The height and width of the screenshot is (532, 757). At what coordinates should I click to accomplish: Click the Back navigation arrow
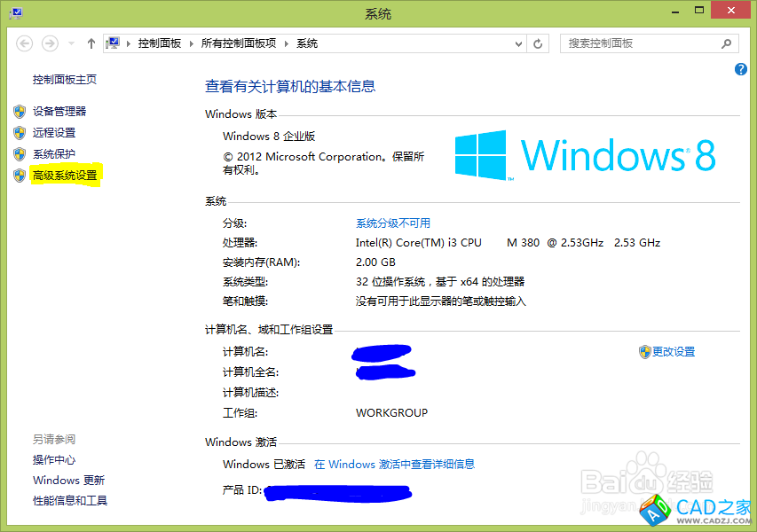(25, 43)
